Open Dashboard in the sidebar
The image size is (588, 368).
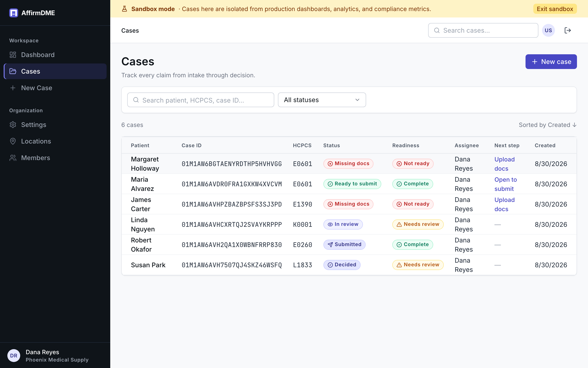coord(55,55)
